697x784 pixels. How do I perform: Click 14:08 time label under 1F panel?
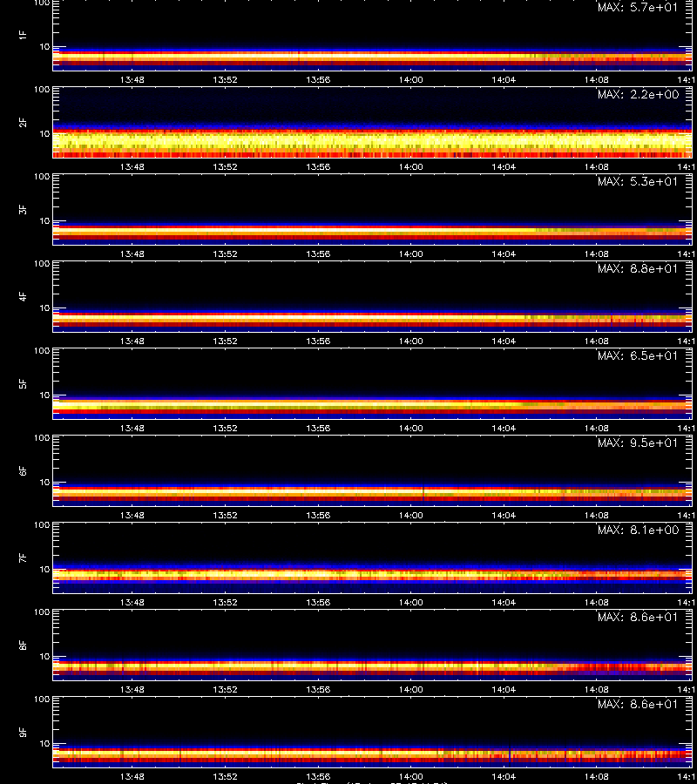pyautogui.click(x=597, y=79)
